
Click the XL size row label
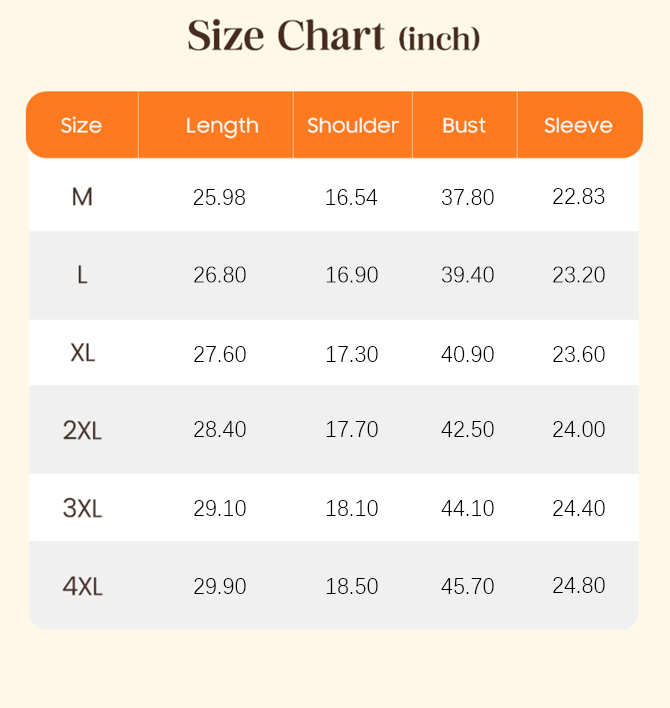coord(83,353)
